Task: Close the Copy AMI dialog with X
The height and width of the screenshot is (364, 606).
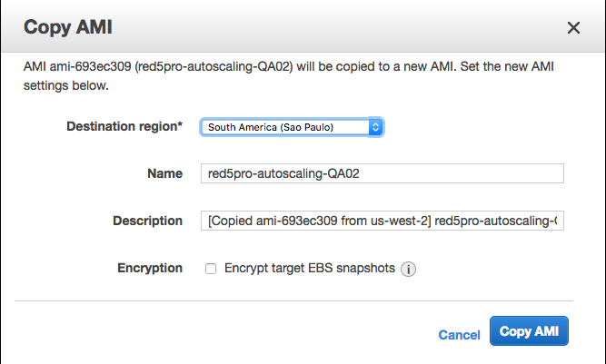Action: click(573, 28)
